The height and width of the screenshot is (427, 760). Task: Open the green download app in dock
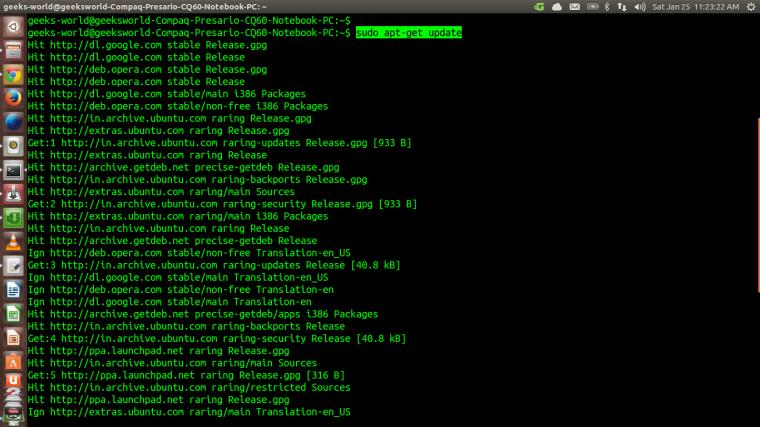[13, 218]
